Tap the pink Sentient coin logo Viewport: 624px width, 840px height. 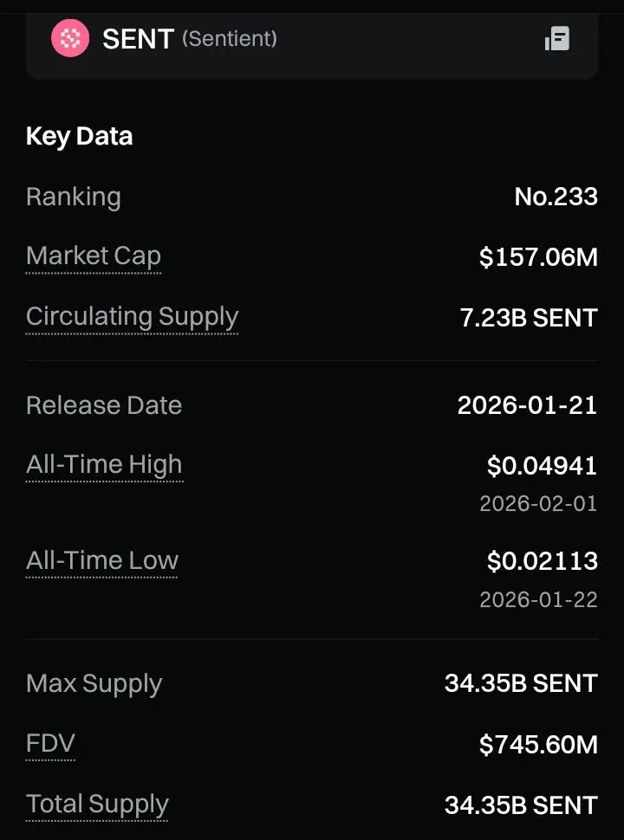[x=70, y=38]
